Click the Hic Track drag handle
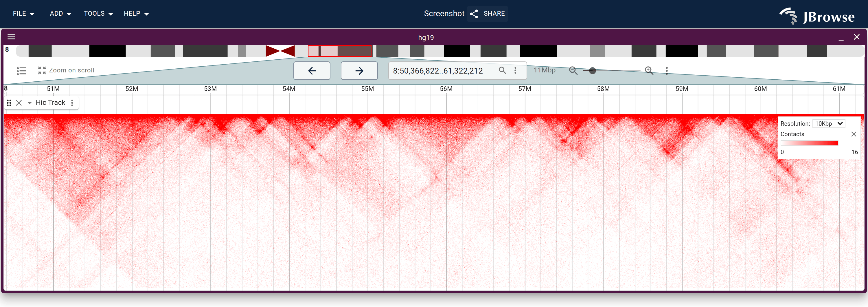The height and width of the screenshot is (307, 868). click(x=9, y=103)
